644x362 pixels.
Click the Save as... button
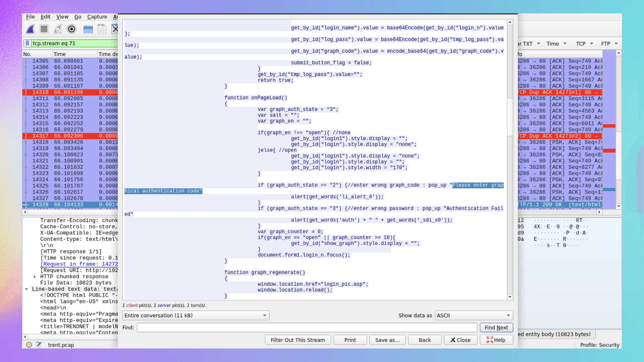tap(387, 340)
